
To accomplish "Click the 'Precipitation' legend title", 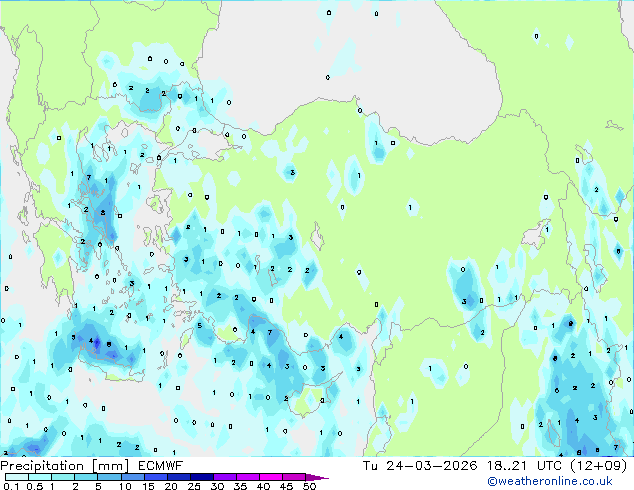I will pos(42,466).
